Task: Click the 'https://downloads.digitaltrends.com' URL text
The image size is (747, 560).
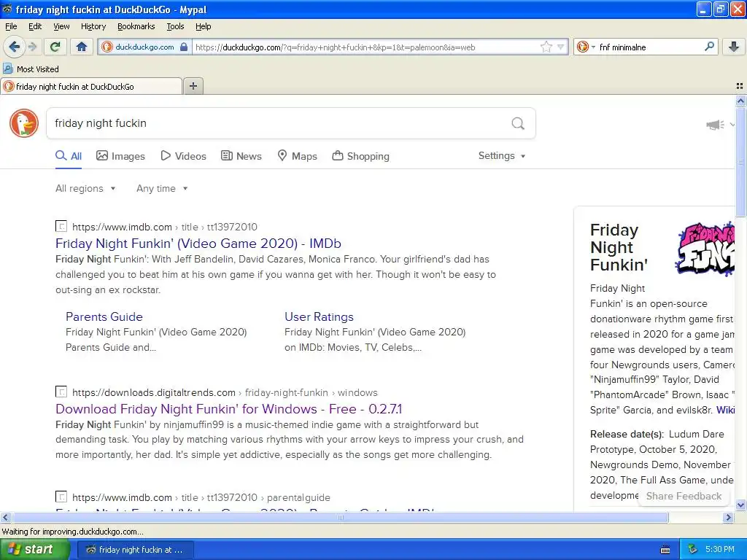Action: [154, 393]
